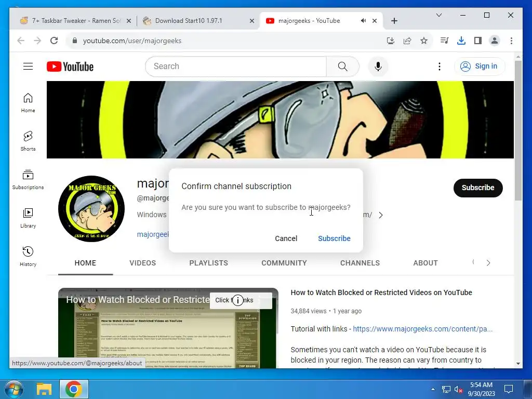Open YouTube settings three-dot menu
Screen dimensions: 532x399
click(x=440, y=66)
